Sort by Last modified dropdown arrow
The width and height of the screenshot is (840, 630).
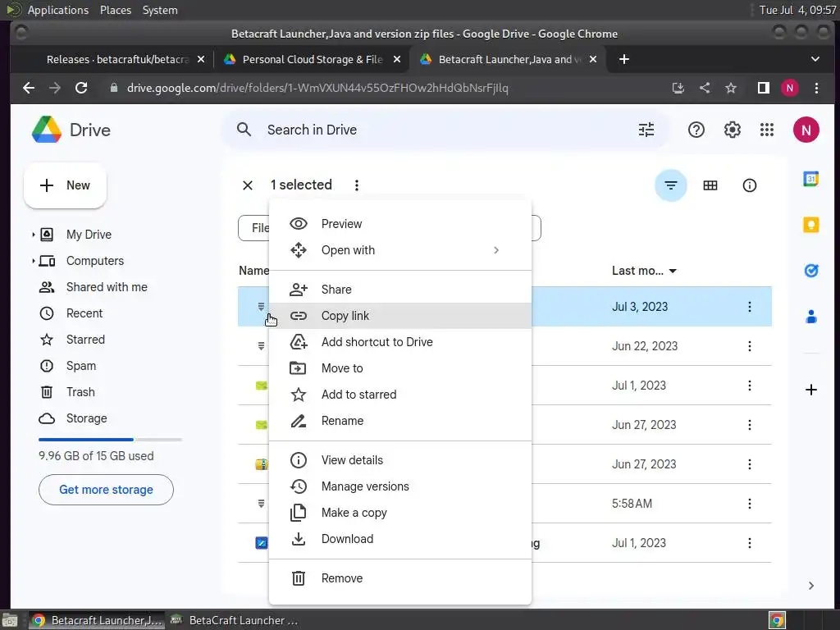tap(673, 271)
